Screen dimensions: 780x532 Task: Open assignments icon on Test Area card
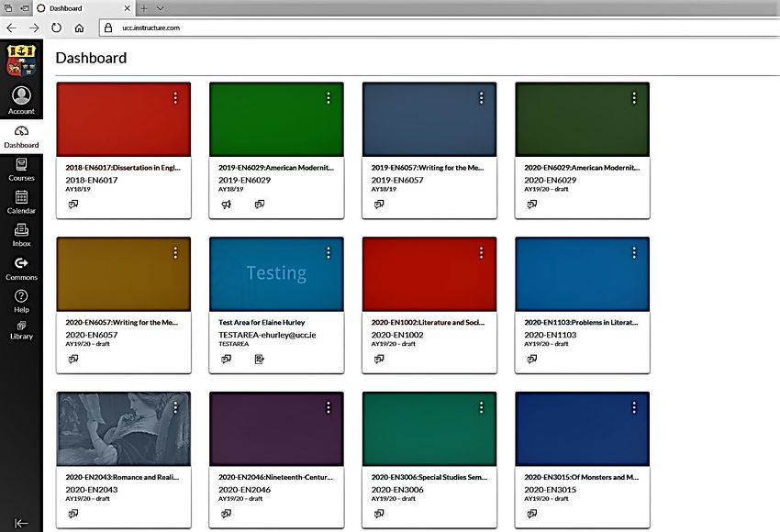pyautogui.click(x=260, y=360)
